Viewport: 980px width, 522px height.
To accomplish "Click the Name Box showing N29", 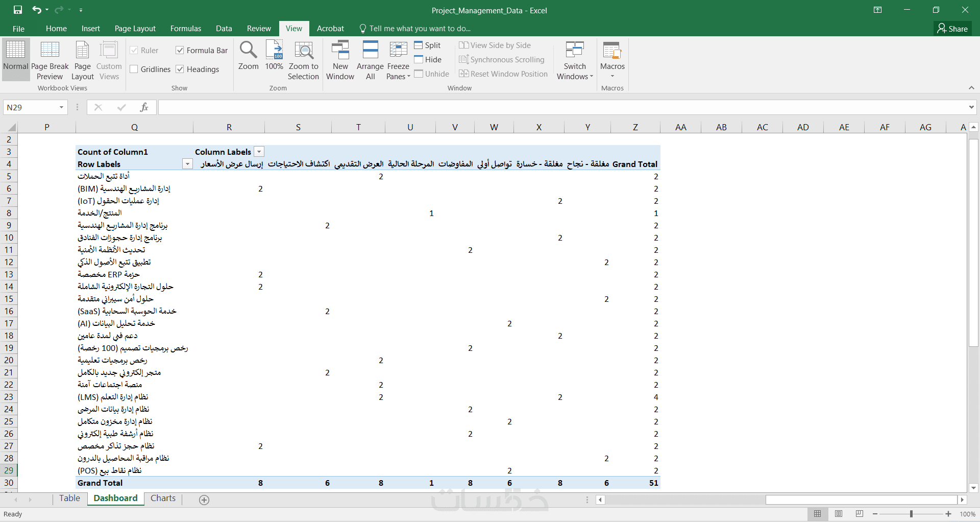I will pos(31,107).
